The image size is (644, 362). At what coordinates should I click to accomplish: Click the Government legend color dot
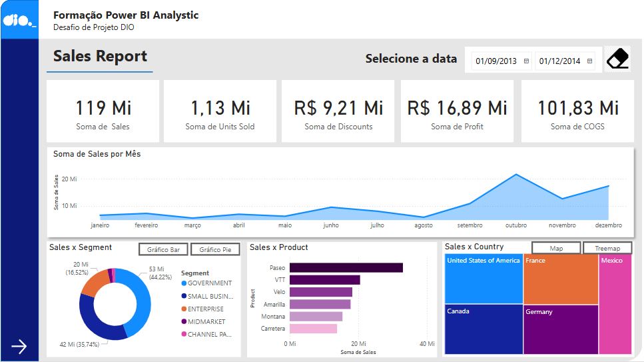coord(184,283)
